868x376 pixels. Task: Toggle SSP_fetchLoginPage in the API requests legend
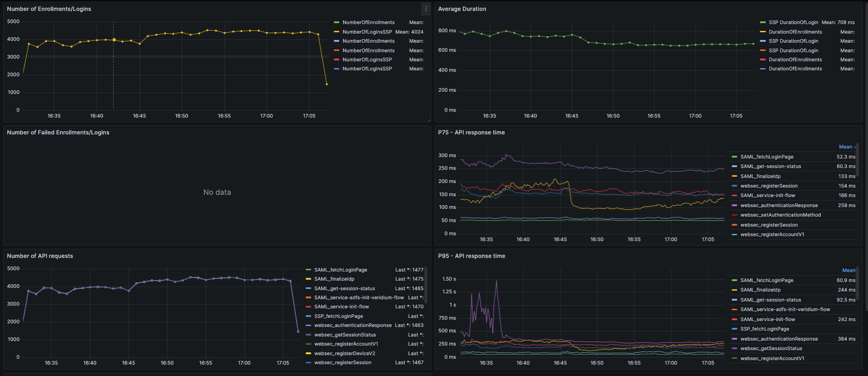pos(338,316)
